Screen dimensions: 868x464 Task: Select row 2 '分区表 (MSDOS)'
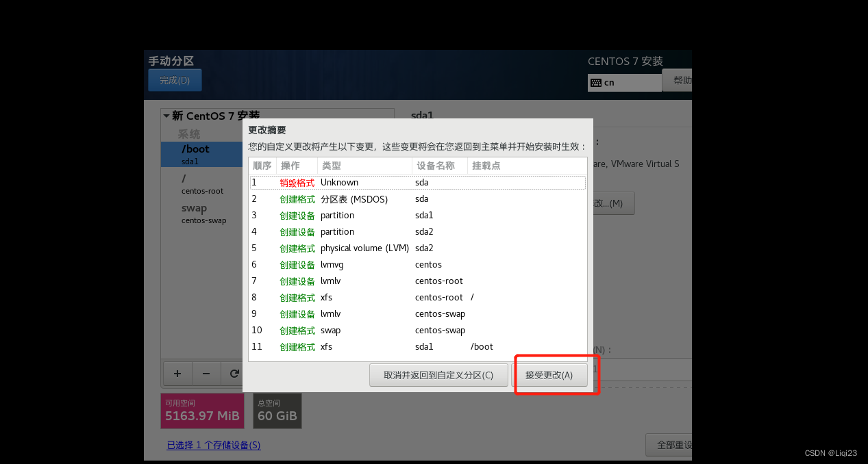(x=418, y=199)
